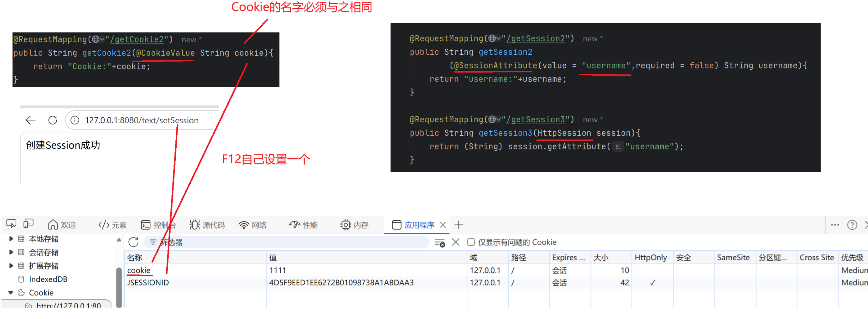
Task: Sort cookies by Expires column header
Action: click(x=570, y=258)
